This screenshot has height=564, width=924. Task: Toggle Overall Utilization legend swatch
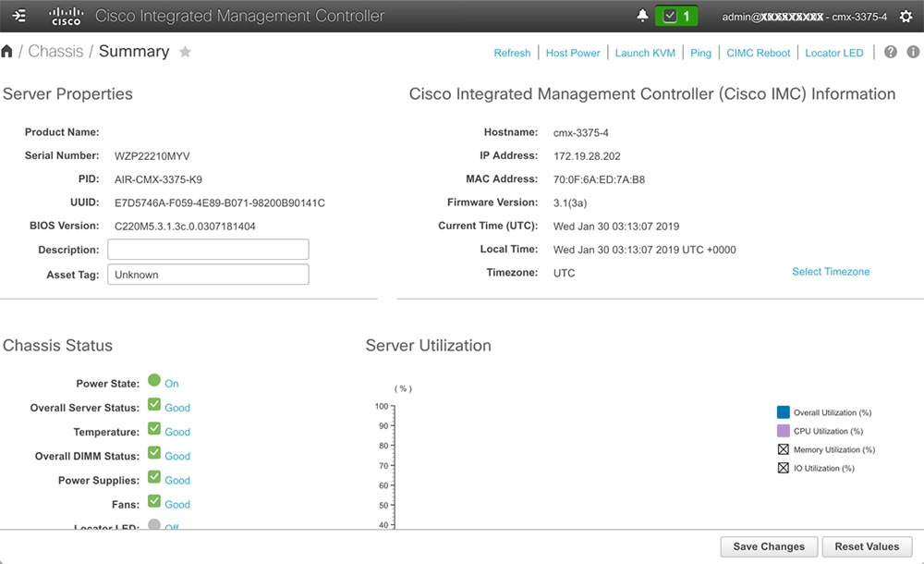point(784,411)
